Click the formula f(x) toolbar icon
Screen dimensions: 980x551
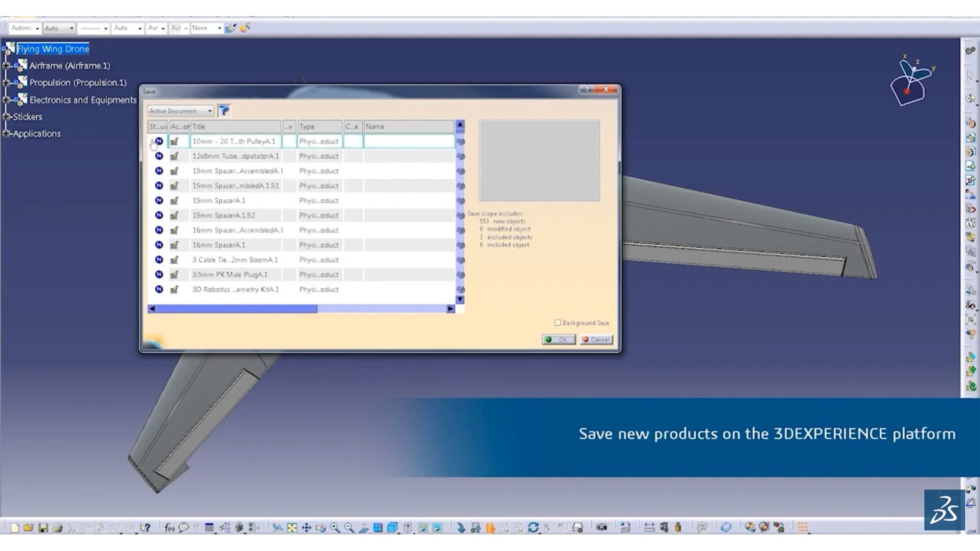169,528
